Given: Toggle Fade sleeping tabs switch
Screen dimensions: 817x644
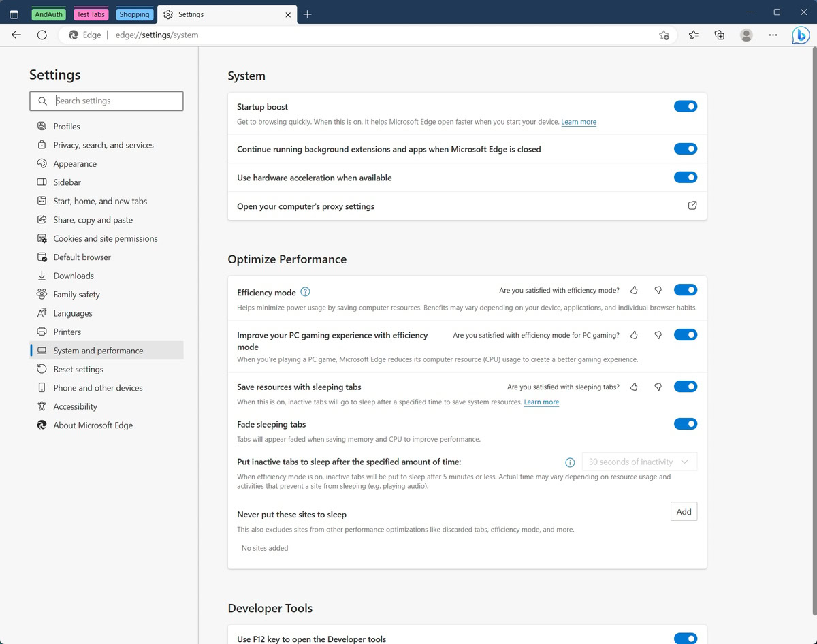Looking at the screenshot, I should coord(685,424).
